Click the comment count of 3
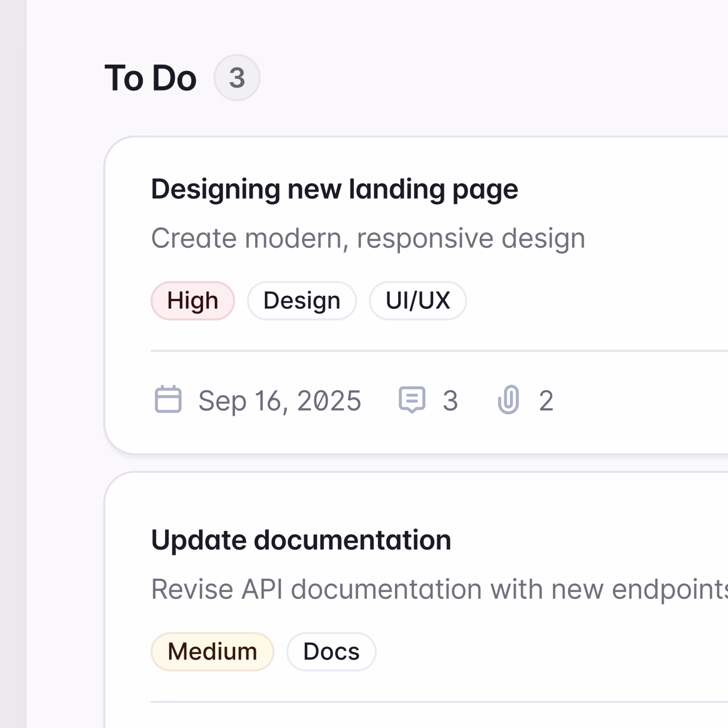This screenshot has width=728, height=728. coord(450,401)
